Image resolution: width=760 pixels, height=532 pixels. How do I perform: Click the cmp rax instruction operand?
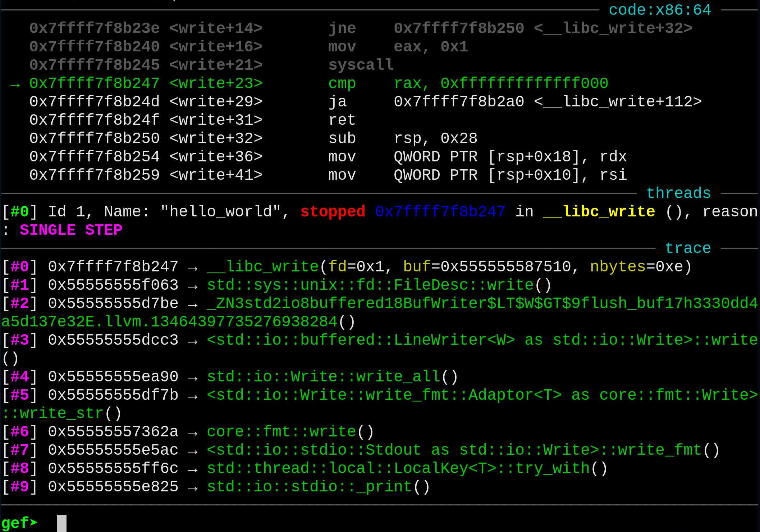(x=500, y=83)
